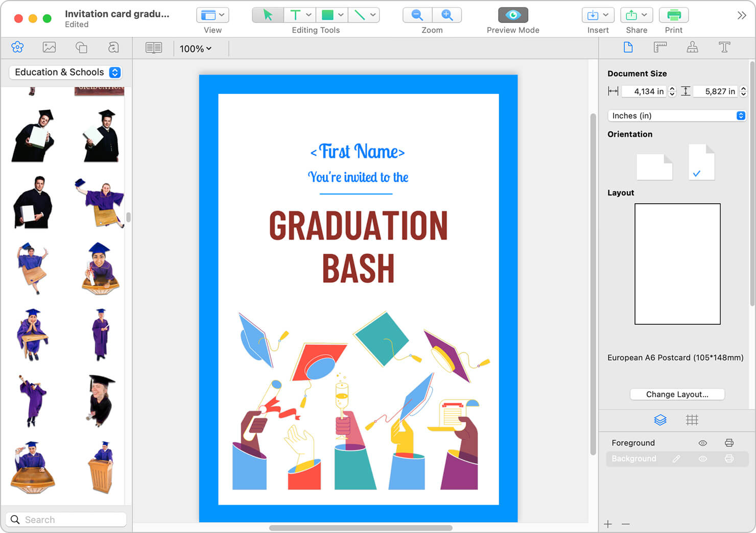Open Appearance stamp tab in inspector

(x=692, y=47)
